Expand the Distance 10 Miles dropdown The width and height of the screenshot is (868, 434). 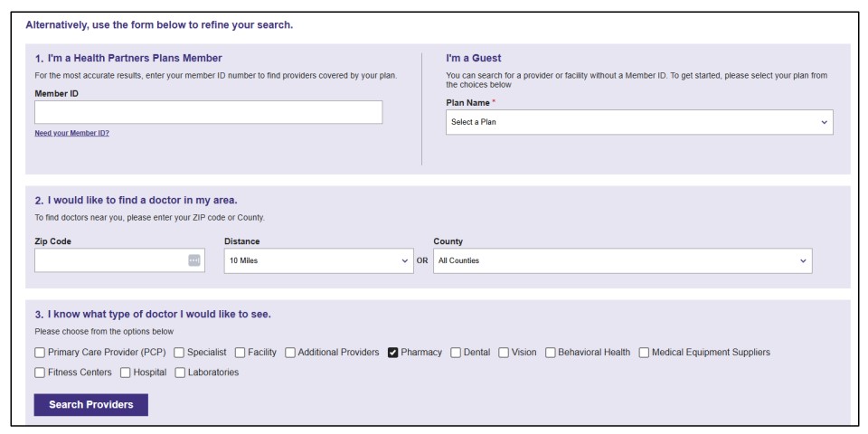pyautogui.click(x=319, y=260)
